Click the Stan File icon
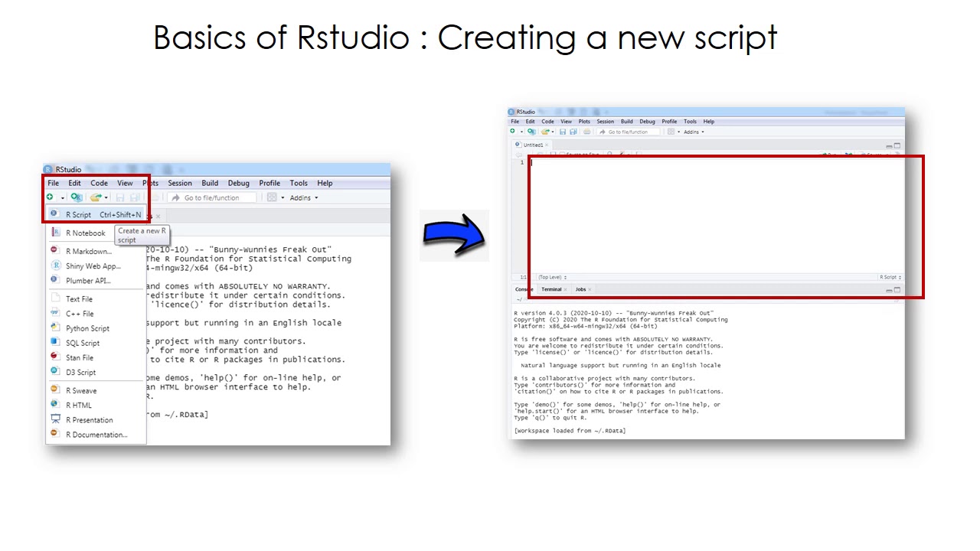Image resolution: width=980 pixels, height=551 pixels. (x=54, y=357)
